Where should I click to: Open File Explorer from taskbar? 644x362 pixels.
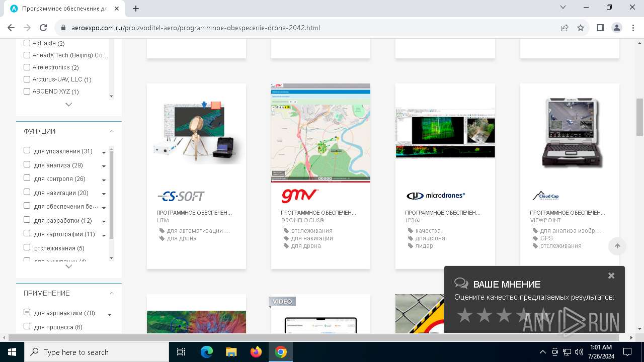pyautogui.click(x=231, y=352)
